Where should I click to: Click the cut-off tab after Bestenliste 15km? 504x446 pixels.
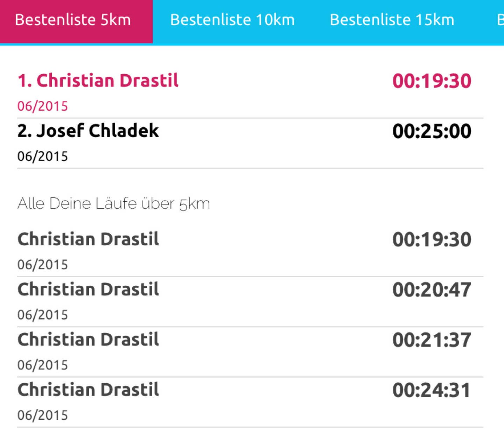(x=500, y=20)
